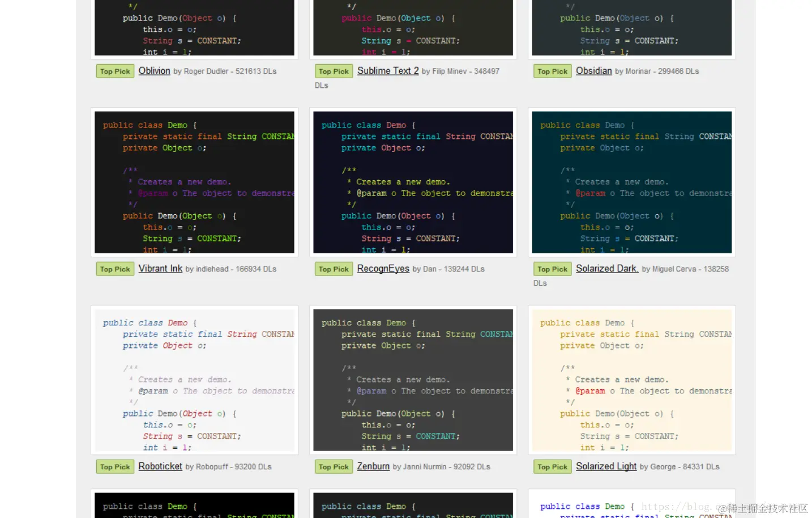Click the text 'by Dan - 139244 DLs'
812x518 pixels.
448,269
